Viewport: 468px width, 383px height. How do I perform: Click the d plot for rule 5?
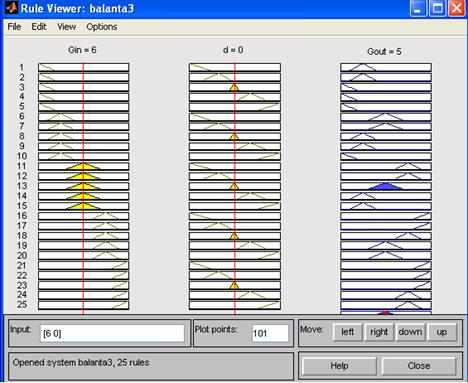[235, 107]
